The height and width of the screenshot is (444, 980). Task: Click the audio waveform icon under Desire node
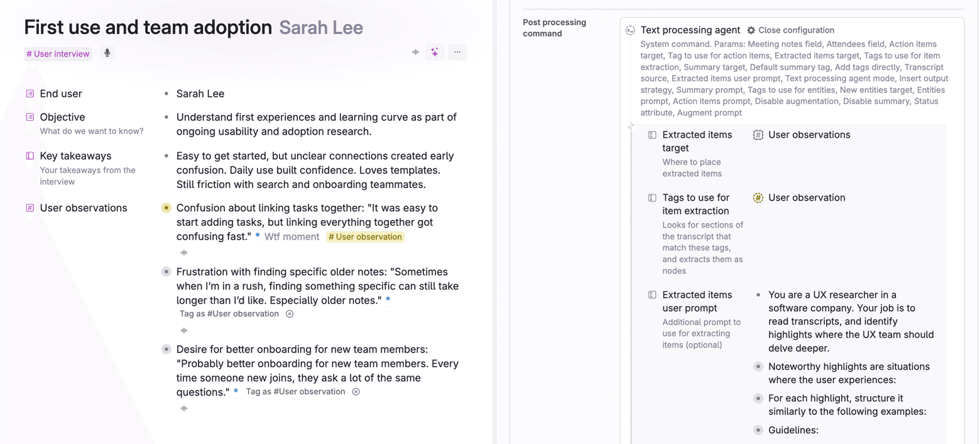pos(184,409)
